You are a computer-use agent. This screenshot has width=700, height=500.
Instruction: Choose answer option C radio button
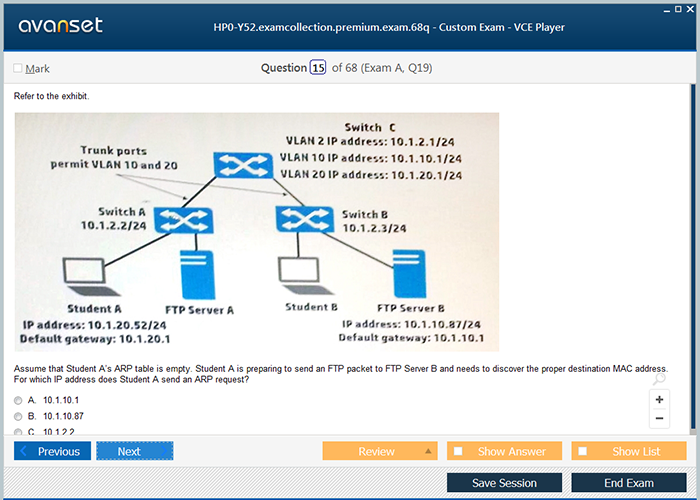point(18,432)
